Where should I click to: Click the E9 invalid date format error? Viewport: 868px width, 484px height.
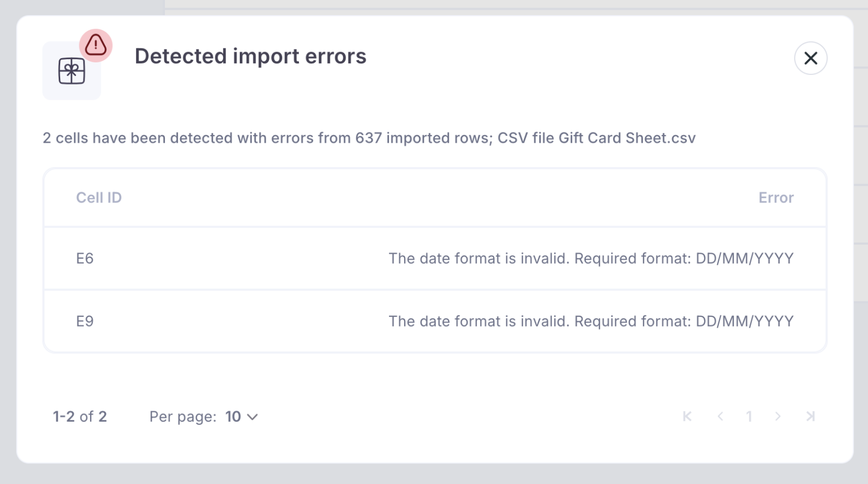tap(591, 321)
